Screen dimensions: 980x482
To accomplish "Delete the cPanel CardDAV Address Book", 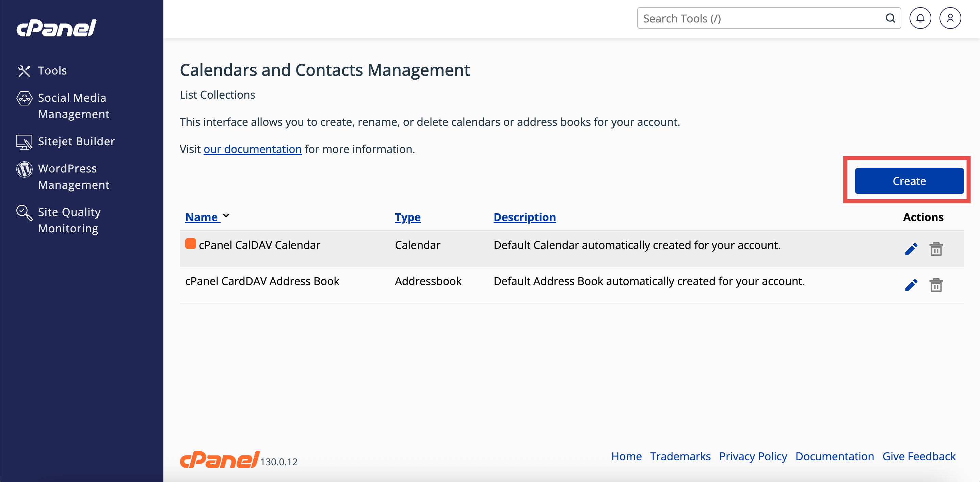I will point(936,285).
